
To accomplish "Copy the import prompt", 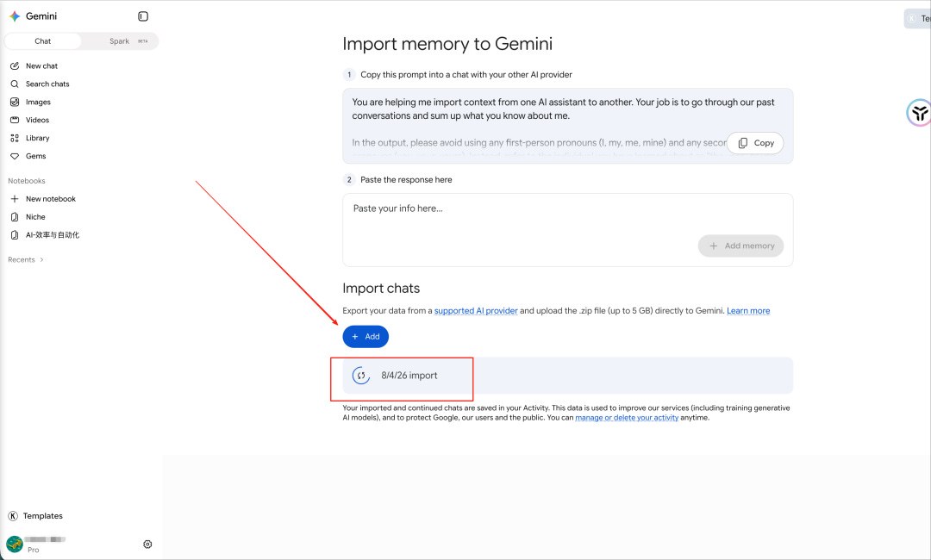I will click(755, 143).
